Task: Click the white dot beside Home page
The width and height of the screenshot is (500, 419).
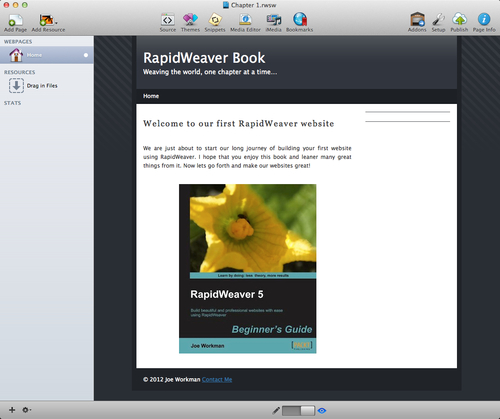Action: 86,55
